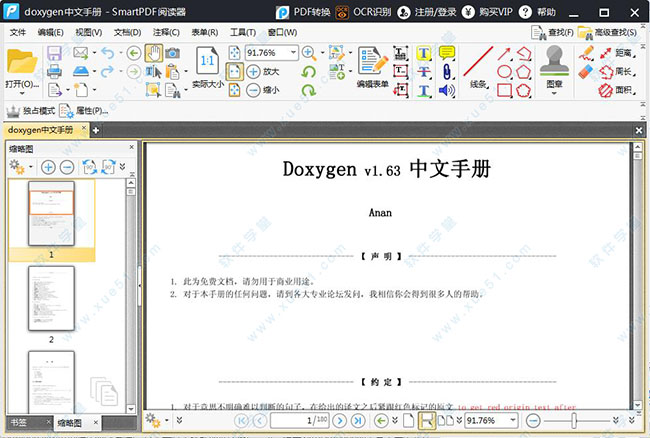Viewport: 650px width, 438px height.
Task: Open the 注释(C) menu
Action: 166,32
